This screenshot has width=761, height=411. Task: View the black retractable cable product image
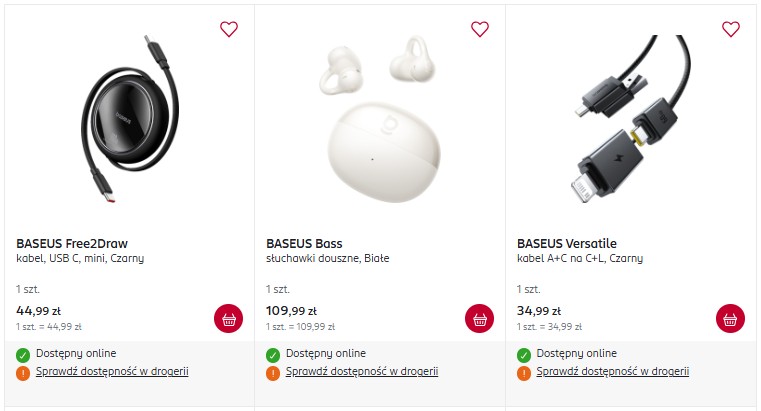[x=130, y=119]
